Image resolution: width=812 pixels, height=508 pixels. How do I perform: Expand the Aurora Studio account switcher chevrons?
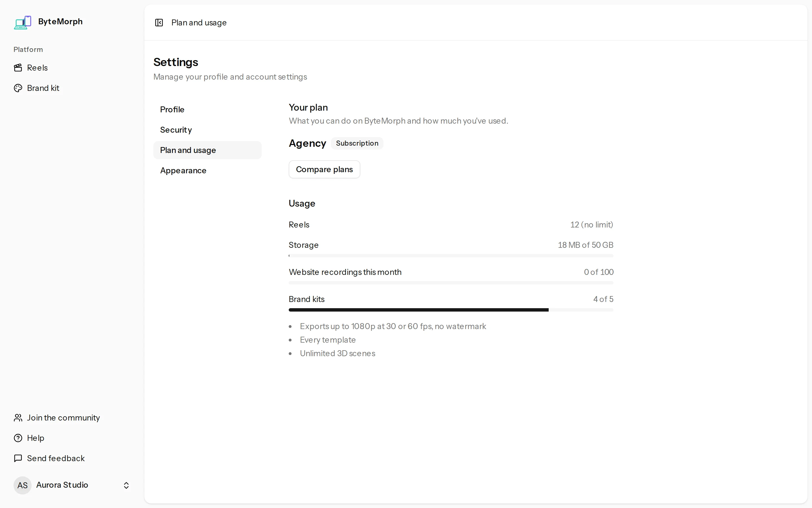[126, 485]
